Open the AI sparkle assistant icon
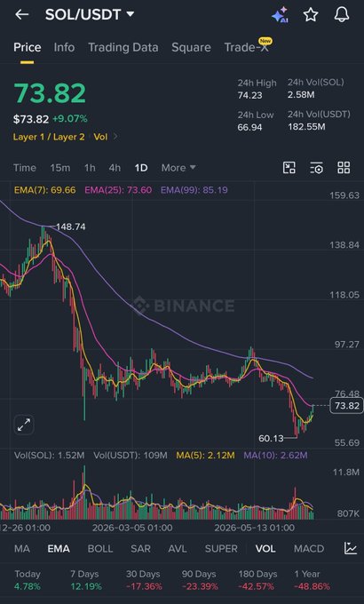The image size is (364, 604). point(280,14)
